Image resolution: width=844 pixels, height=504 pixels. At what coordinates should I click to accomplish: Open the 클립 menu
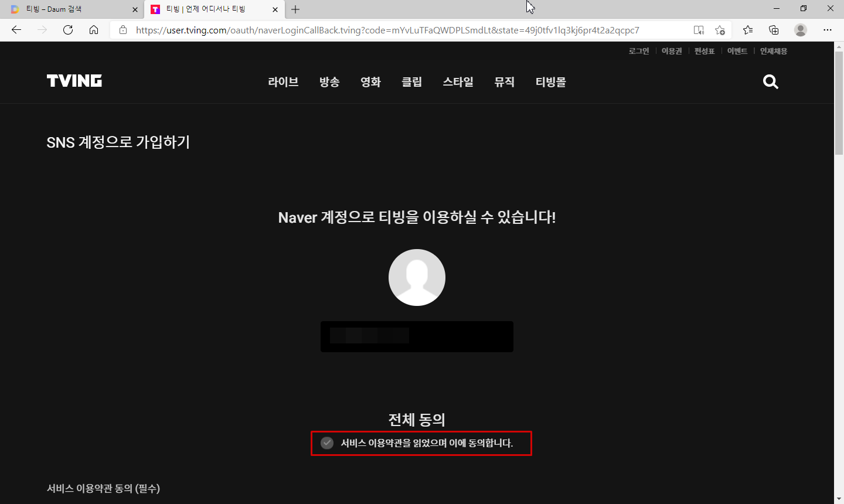(x=411, y=82)
